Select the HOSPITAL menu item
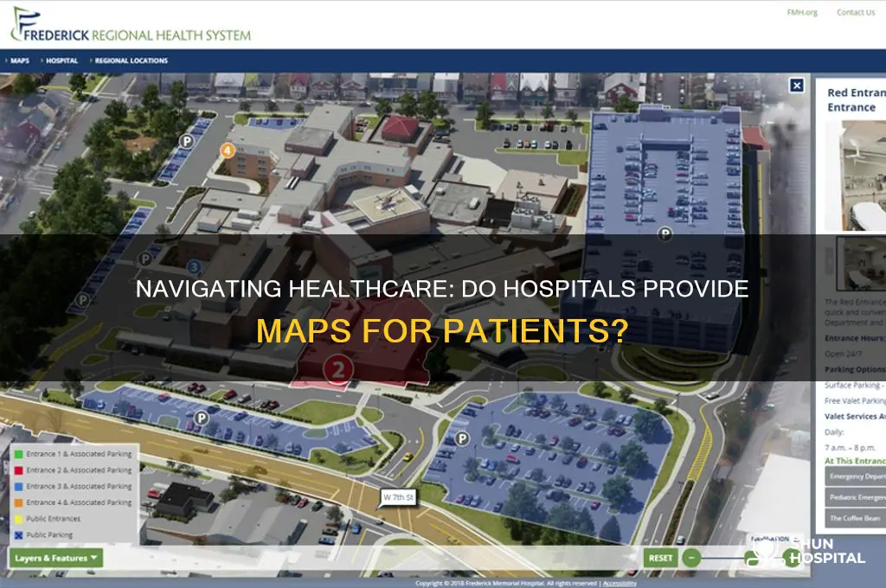The height and width of the screenshot is (588, 886). point(61,61)
